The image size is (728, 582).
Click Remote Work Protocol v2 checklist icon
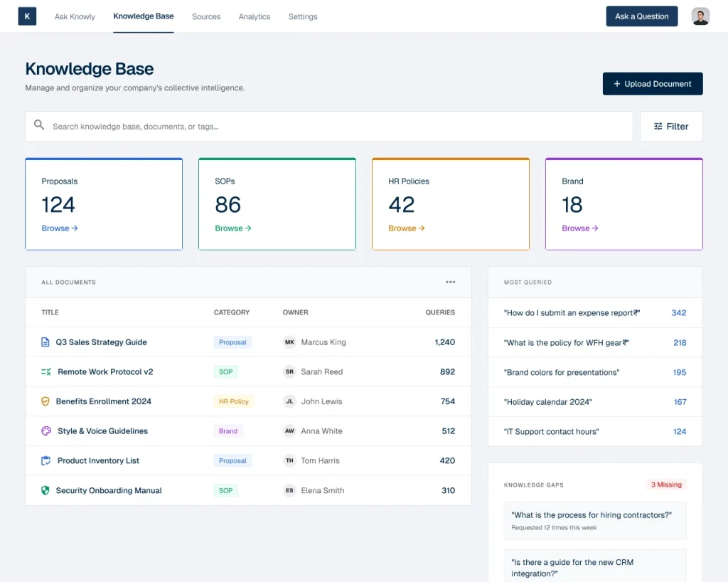(46, 372)
